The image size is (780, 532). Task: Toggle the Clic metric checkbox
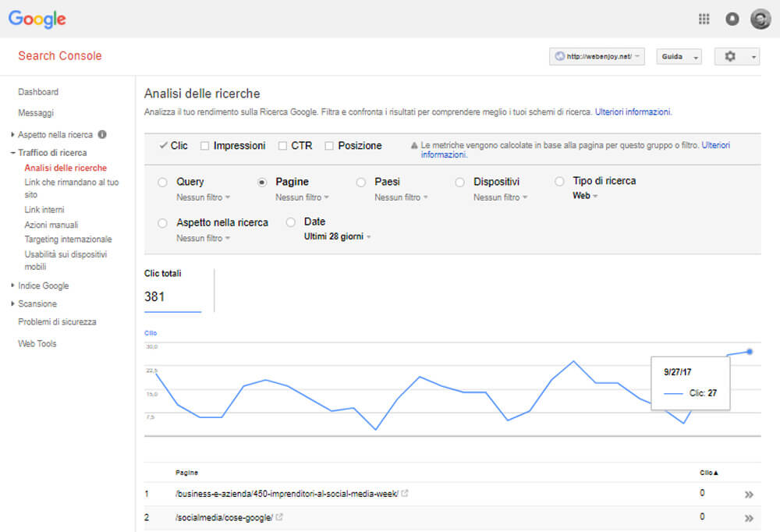[x=163, y=145]
